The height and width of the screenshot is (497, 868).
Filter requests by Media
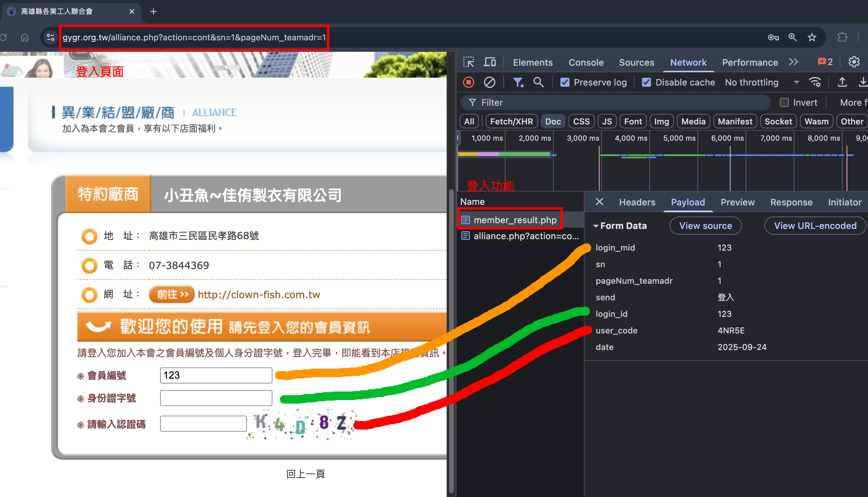[693, 121]
